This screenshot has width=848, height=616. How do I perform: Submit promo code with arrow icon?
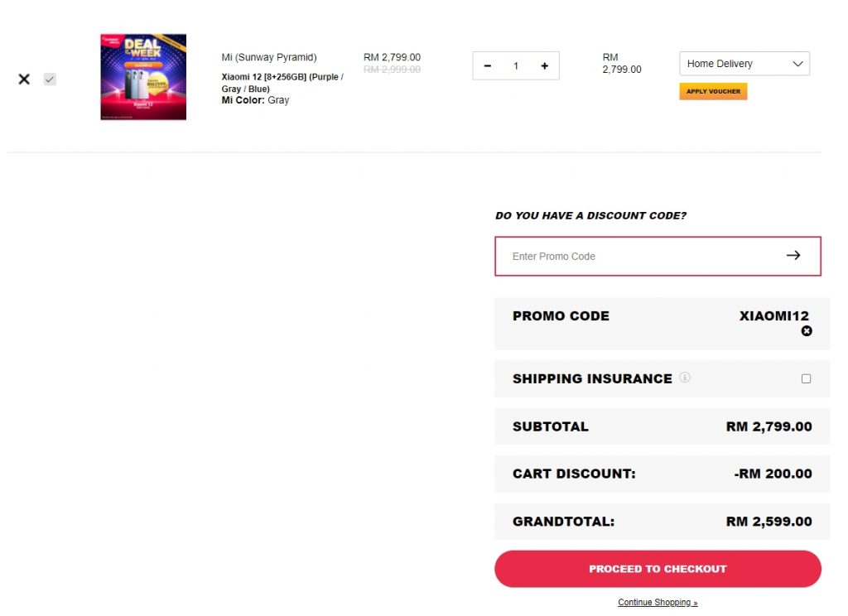tap(793, 255)
